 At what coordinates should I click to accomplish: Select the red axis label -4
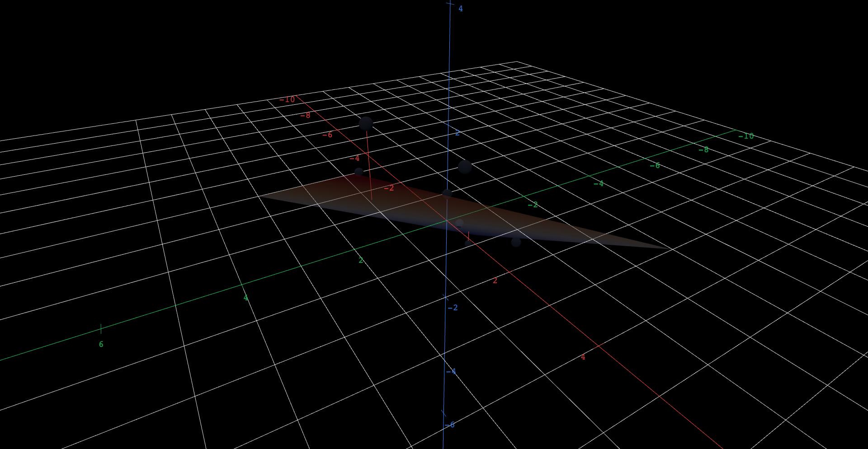354,158
